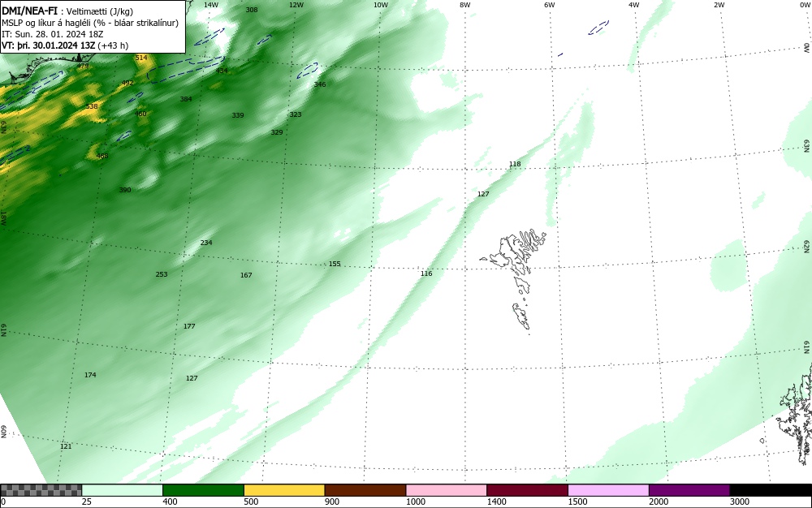Viewport: 812px width, 508px height.
Task: Select the 6W longitude label
Action: coord(550,5)
